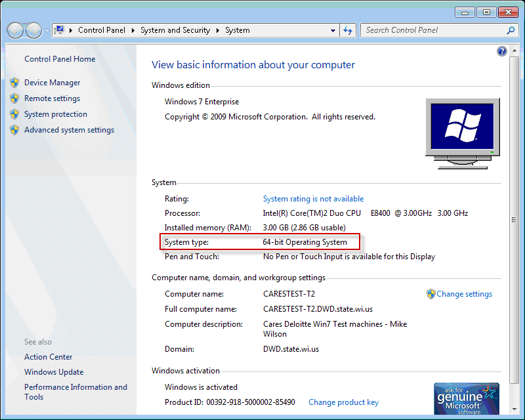Click the shield icon next to Change settings

pyautogui.click(x=430, y=294)
